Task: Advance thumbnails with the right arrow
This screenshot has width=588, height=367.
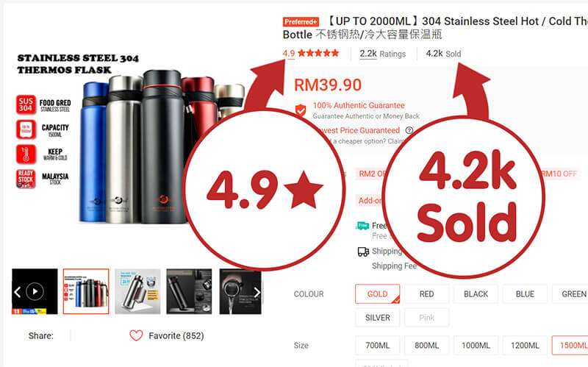Action: click(257, 292)
